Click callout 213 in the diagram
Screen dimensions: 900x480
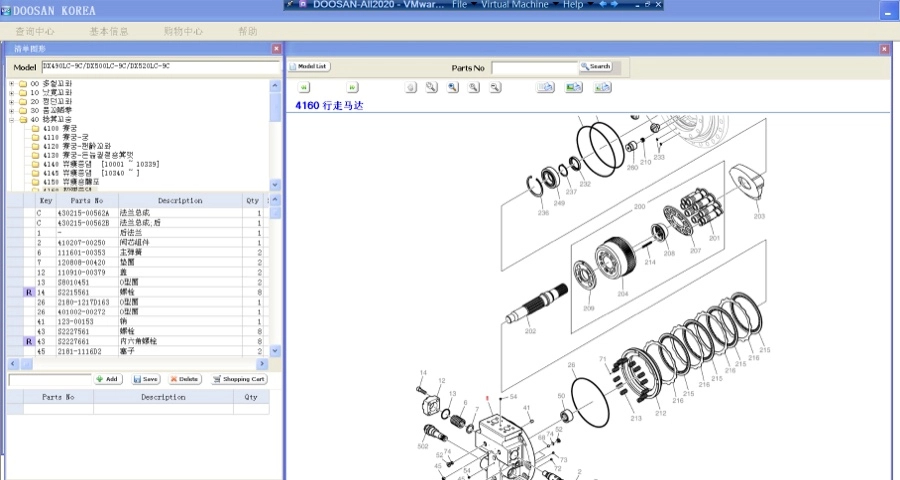(636, 419)
